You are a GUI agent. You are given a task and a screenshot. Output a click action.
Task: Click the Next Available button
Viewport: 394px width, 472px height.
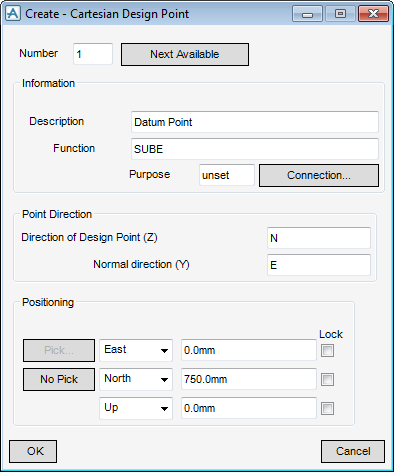(185, 54)
